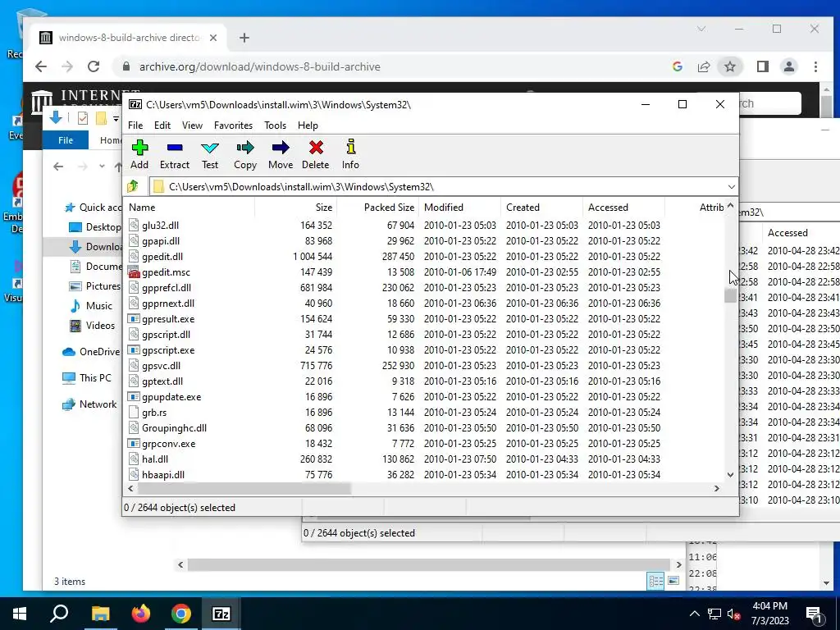The width and height of the screenshot is (840, 630).
Task: Bookmark this page with the star icon
Action: [x=729, y=66]
